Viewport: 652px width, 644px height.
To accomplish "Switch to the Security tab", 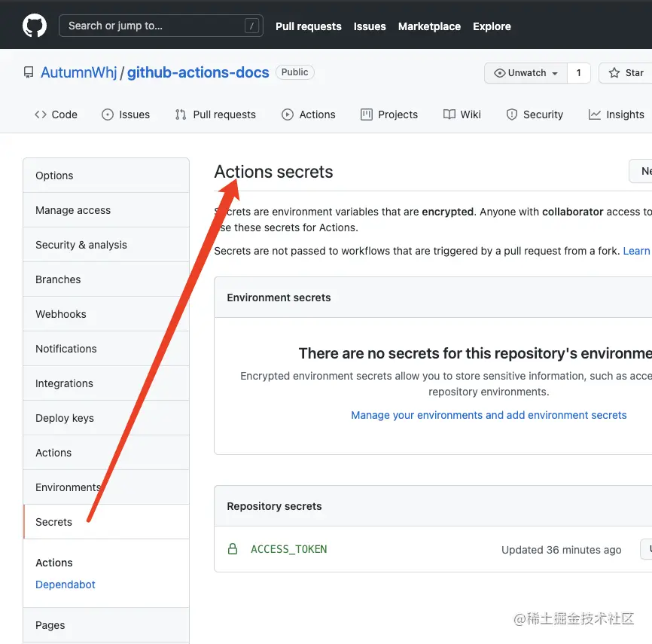I will (x=535, y=114).
